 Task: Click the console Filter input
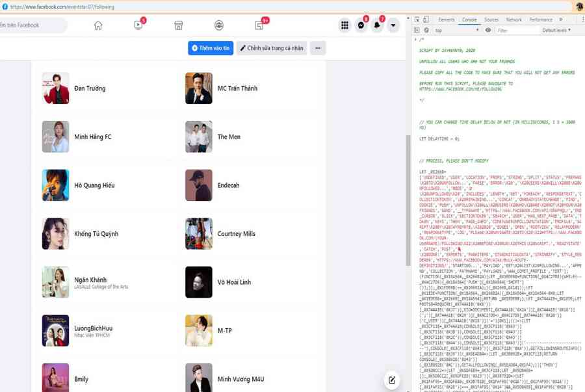click(517, 30)
